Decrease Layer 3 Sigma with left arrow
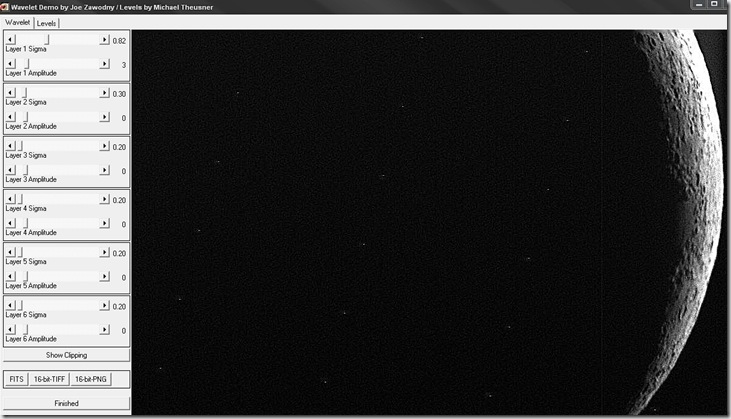 click(10, 146)
